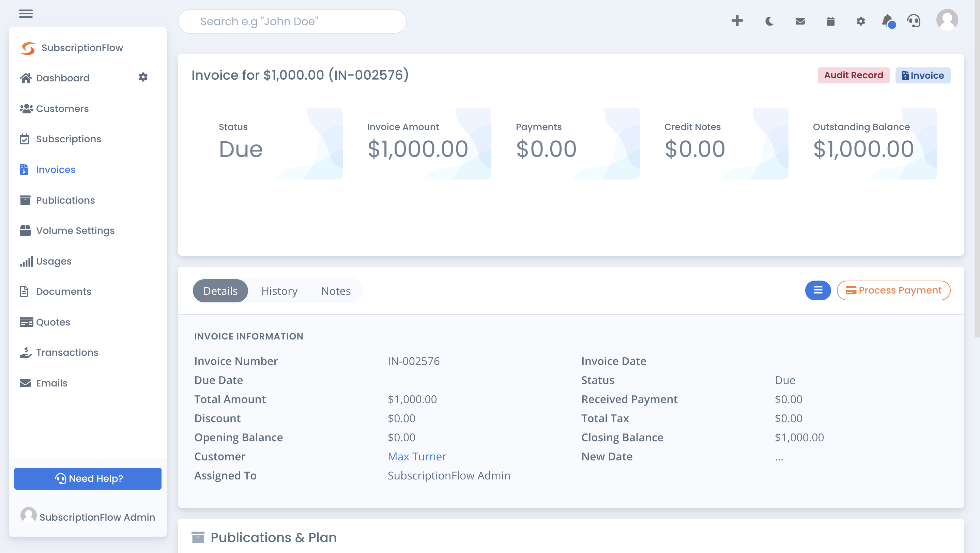The width and height of the screenshot is (980, 553).
Task: Click the INVOICE INFORMATION heading
Action: click(x=249, y=336)
